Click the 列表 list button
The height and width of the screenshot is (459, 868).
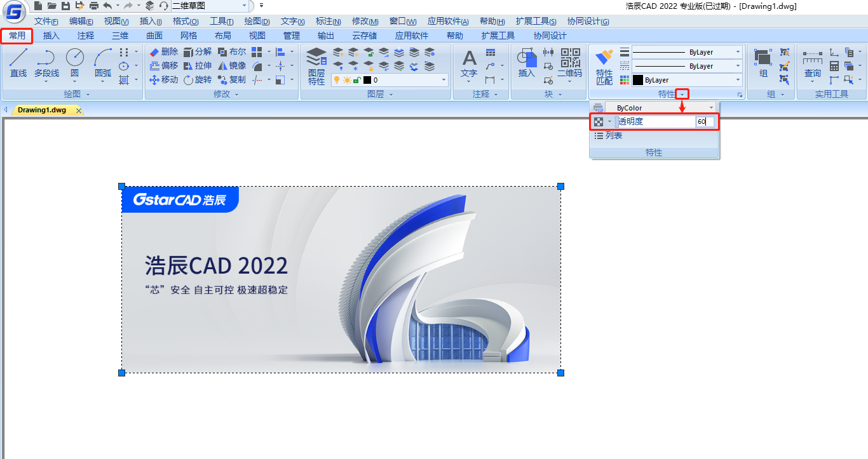[x=609, y=136]
